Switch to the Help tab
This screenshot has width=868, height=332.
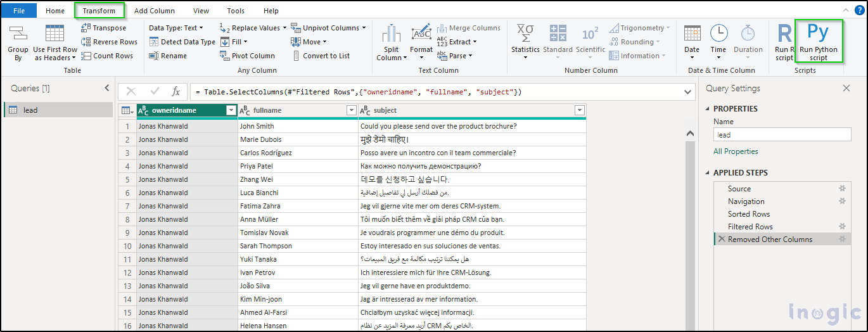point(271,11)
